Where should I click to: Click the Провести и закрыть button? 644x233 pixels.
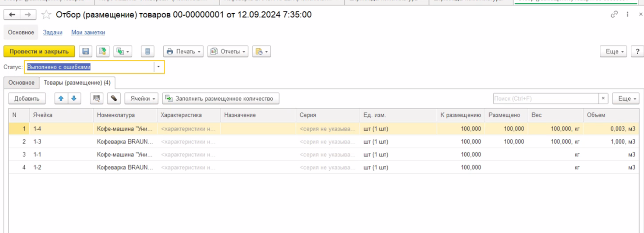[39, 51]
